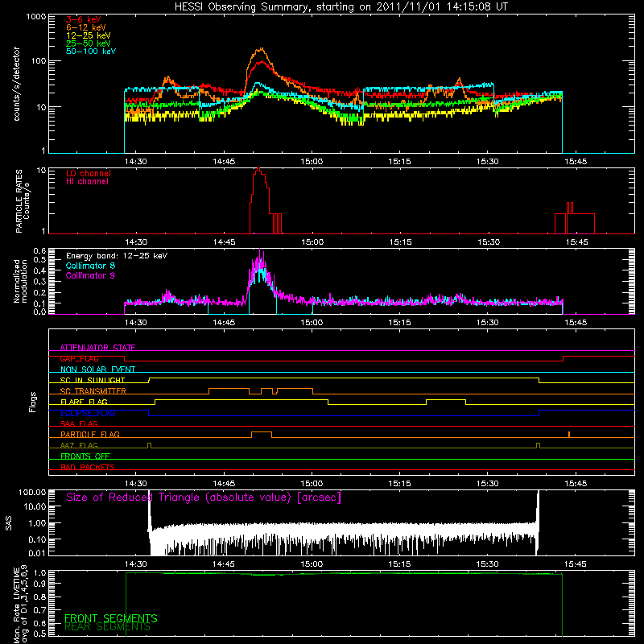
Task: Click the LO channel particle rate peak
Action: click(258, 170)
